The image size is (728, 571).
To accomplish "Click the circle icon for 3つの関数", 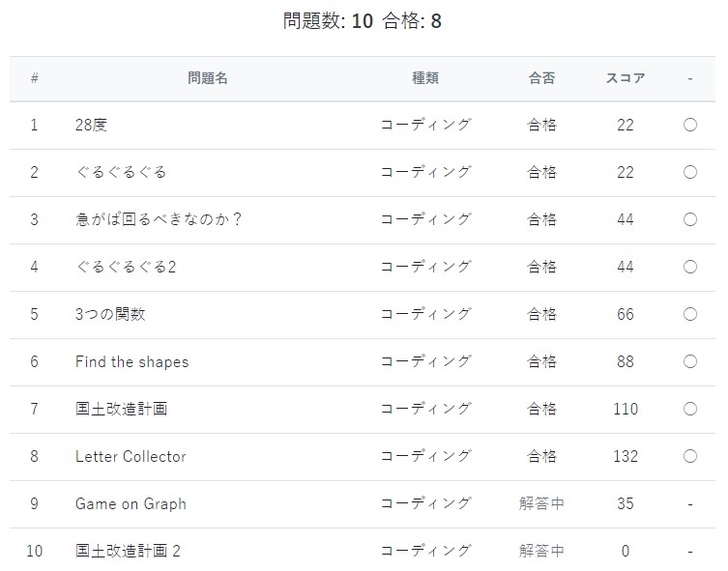I will click(x=690, y=314).
